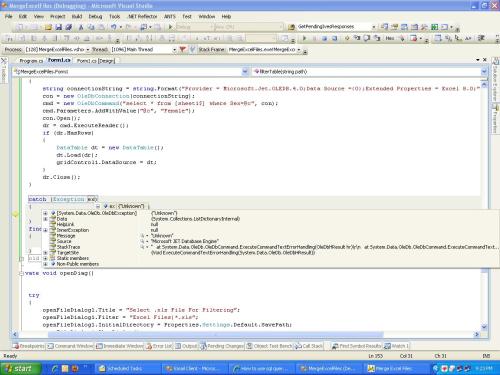Click the Cut scissors toolbar icon
This screenshot has height=375, width=500.
point(80,27)
